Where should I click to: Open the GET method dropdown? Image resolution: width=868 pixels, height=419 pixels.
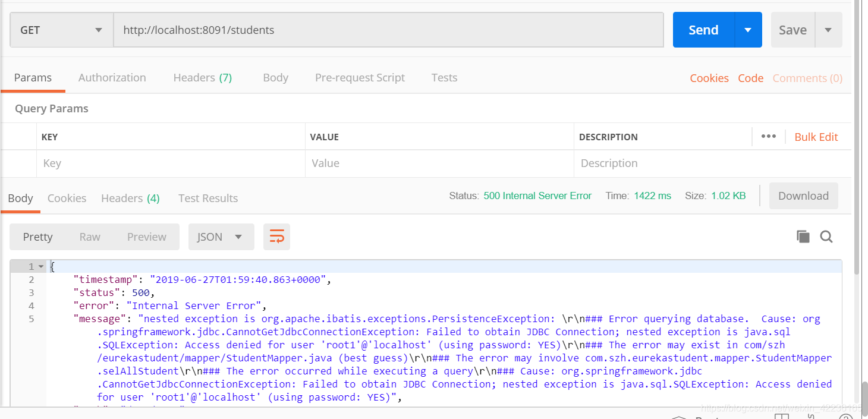(x=62, y=30)
